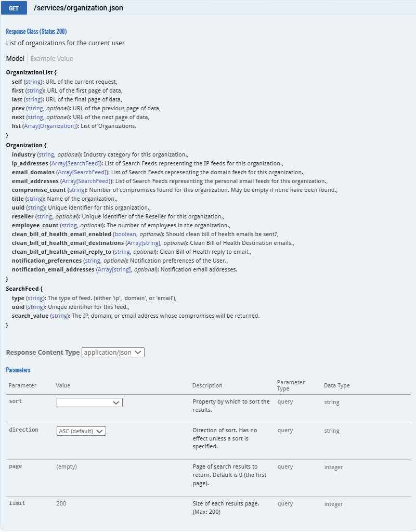Image resolution: width=416 pixels, height=532 pixels.
Task: Open the direction ASC (default) dropdown
Action: point(81,431)
